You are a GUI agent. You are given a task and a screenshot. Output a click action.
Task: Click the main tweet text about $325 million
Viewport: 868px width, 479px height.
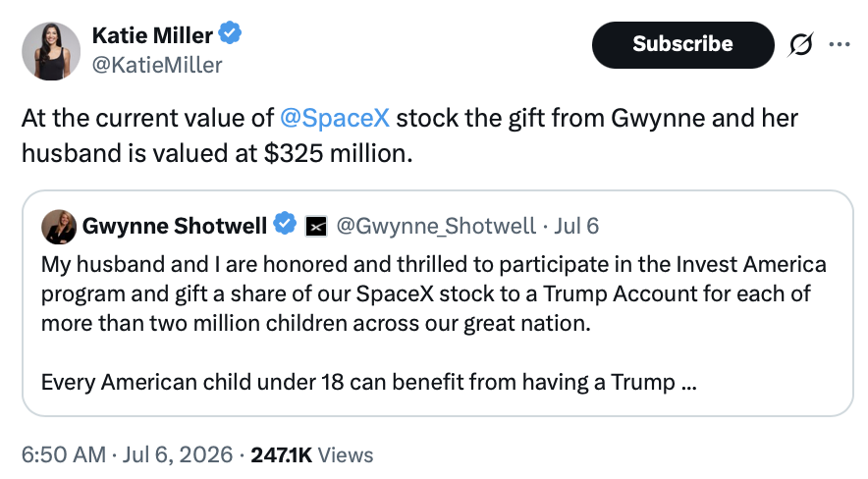tap(409, 135)
